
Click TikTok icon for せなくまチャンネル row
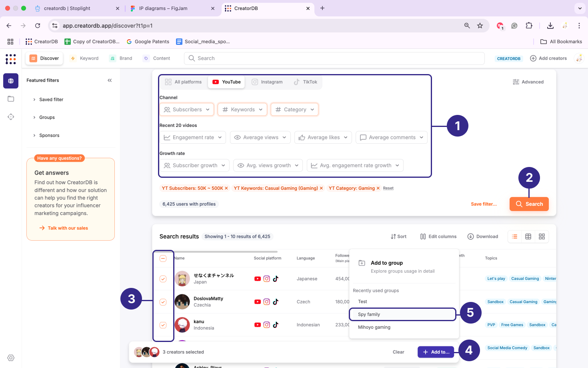point(276,279)
